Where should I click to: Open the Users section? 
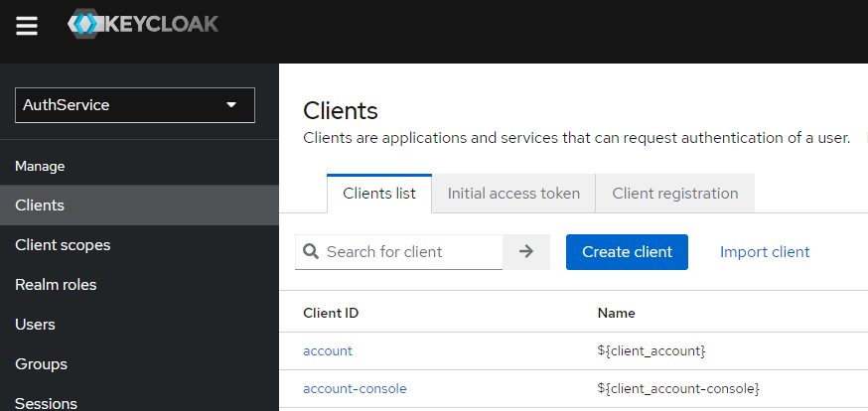pos(139,325)
